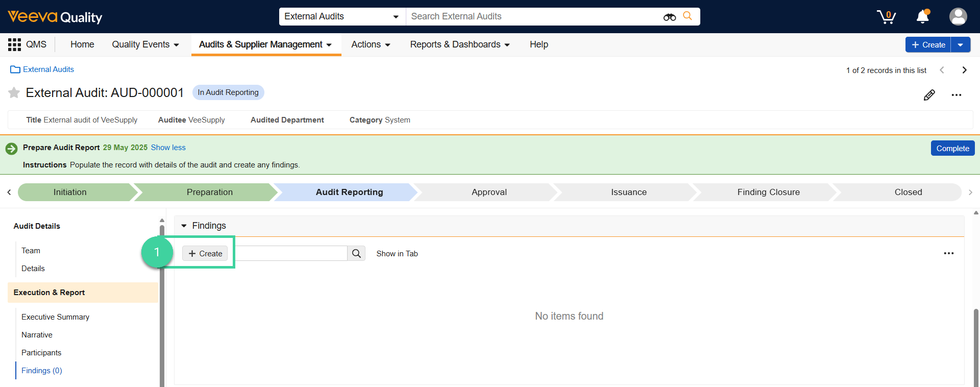Focus the Search External Audits field

coord(533,16)
